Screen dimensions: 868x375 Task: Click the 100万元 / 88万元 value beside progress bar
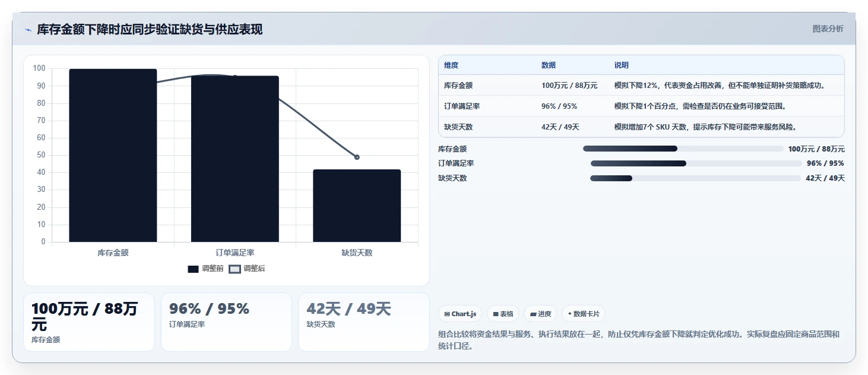[x=816, y=149]
